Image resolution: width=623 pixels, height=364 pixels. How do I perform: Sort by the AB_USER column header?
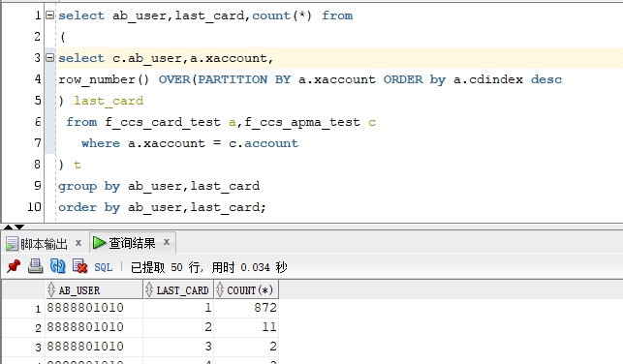(x=94, y=290)
